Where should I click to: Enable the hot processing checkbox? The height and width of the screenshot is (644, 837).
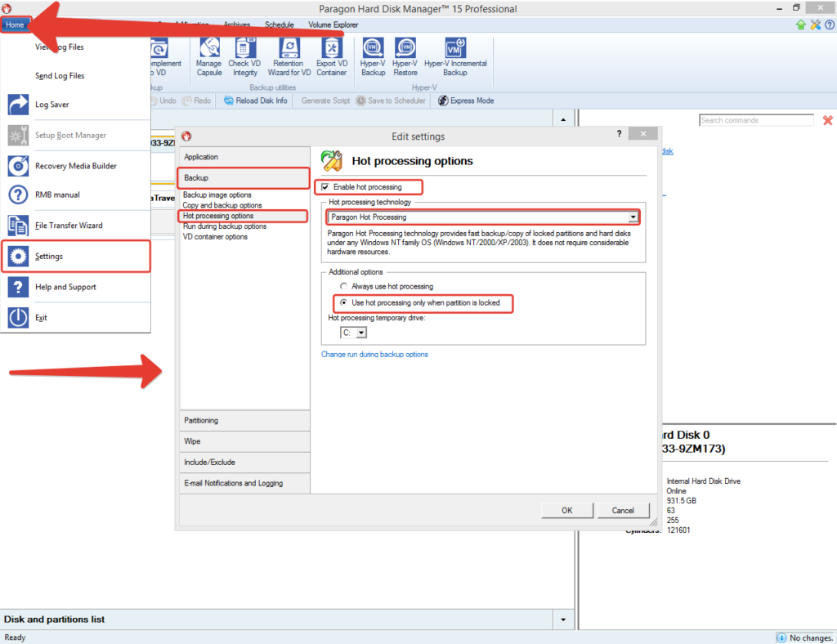pyautogui.click(x=328, y=186)
